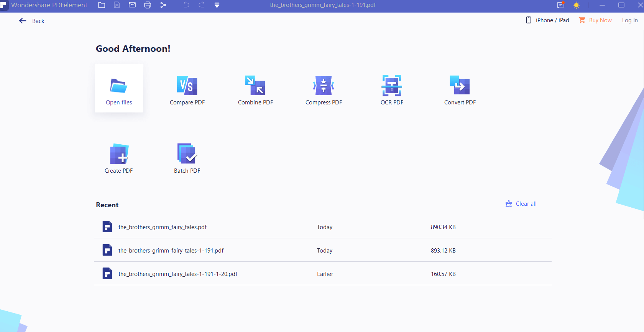Click Clear all recent files
Screen dimensions: 644x332
521,204
